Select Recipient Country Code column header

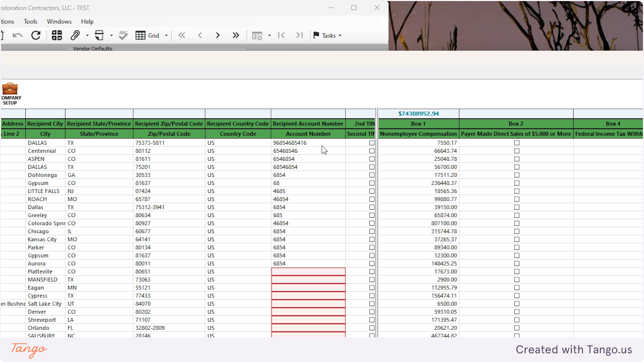point(238,123)
